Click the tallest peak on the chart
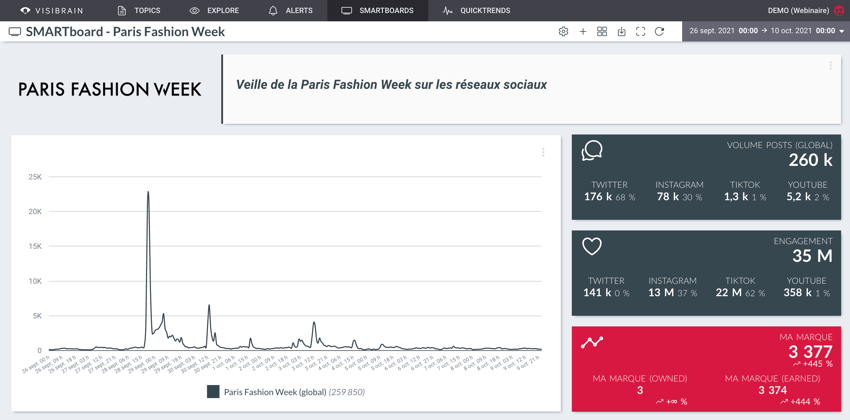This screenshot has width=850, height=420. (147, 192)
